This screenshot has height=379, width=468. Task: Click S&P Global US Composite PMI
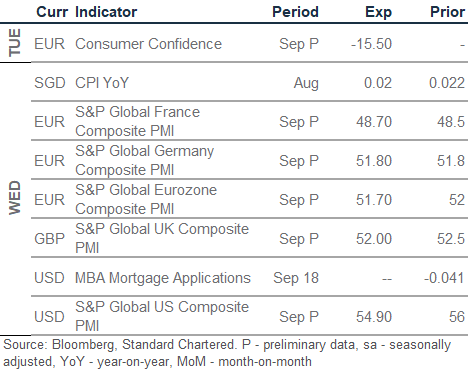(162, 316)
